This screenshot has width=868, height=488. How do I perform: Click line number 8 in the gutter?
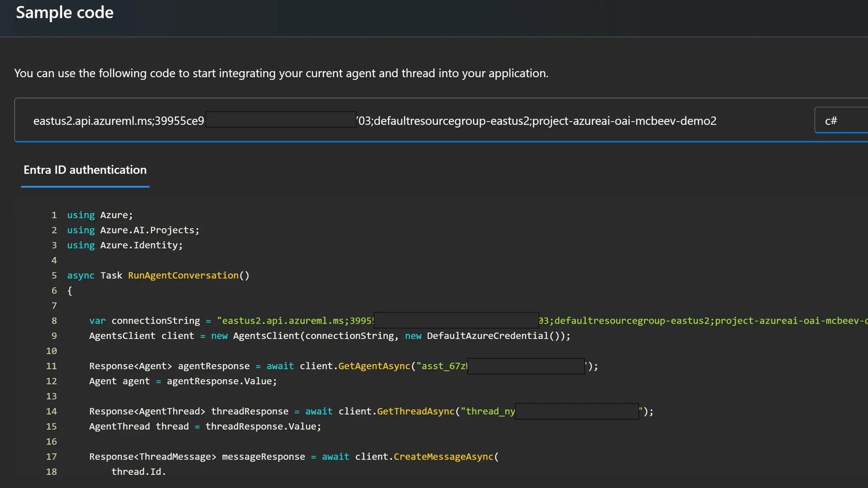[x=54, y=321]
